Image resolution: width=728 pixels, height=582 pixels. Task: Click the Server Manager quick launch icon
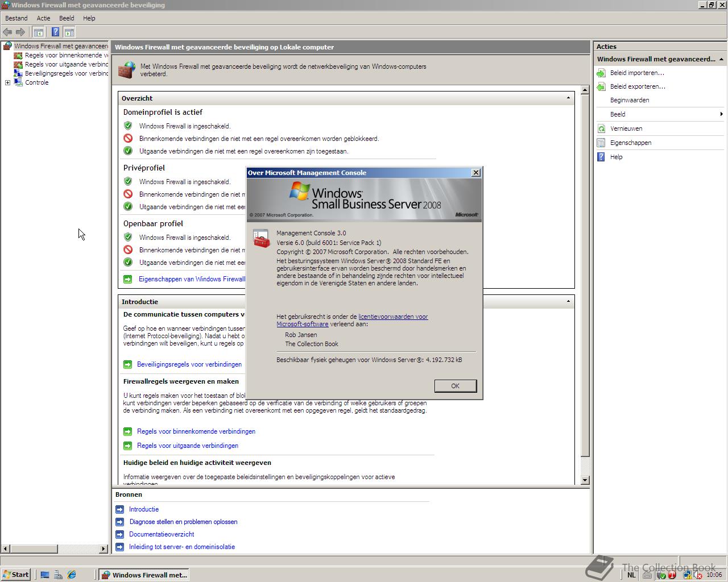[58, 575]
